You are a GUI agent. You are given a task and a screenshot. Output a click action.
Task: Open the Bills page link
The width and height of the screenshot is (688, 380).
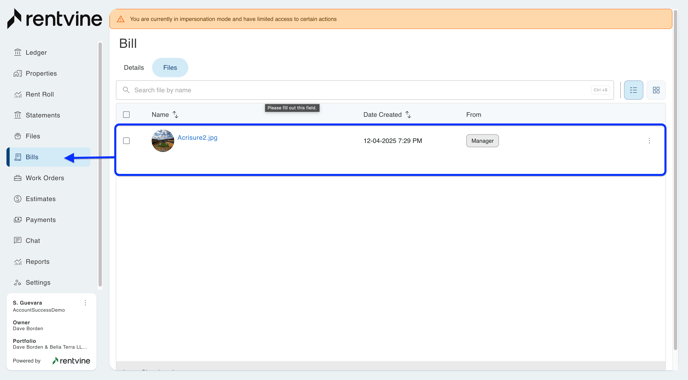pos(32,157)
